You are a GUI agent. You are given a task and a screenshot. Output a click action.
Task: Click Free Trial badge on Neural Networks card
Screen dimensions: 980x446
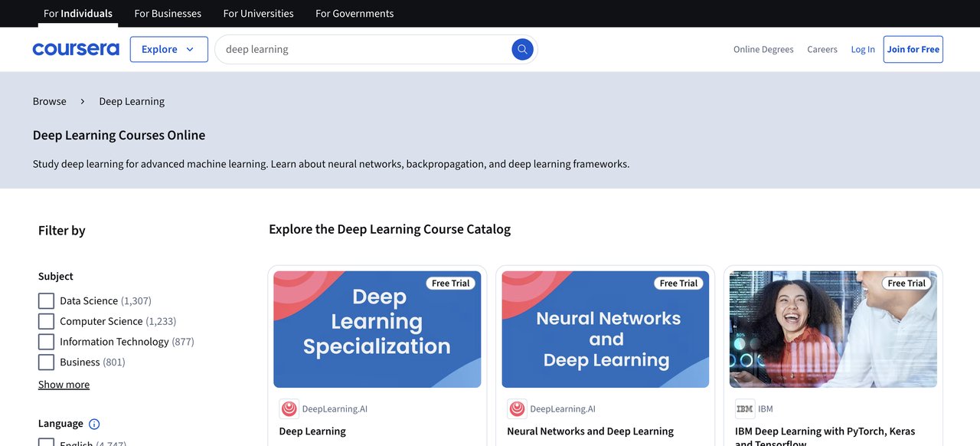coord(679,283)
